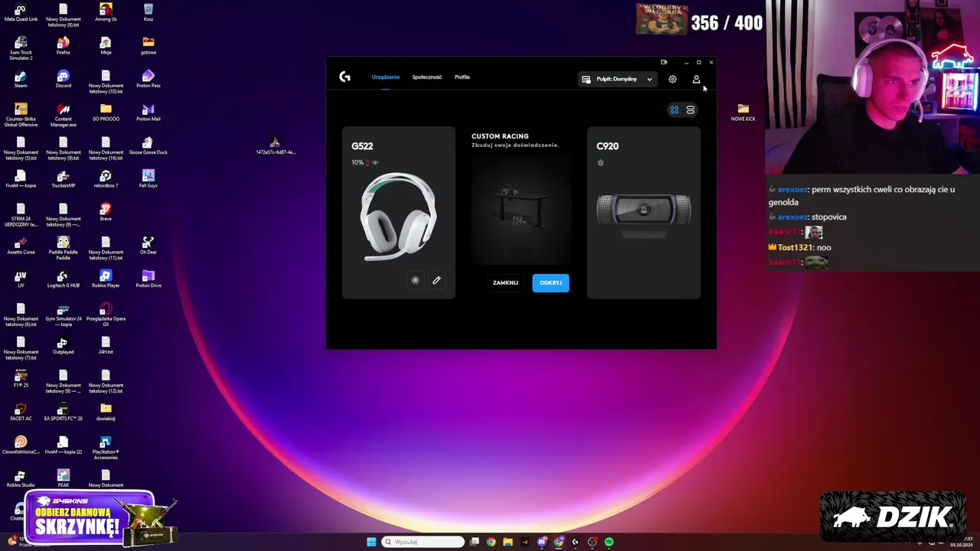This screenshot has width=980, height=551.
Task: Open the Firefox desktop shortcut
Action: [63, 45]
